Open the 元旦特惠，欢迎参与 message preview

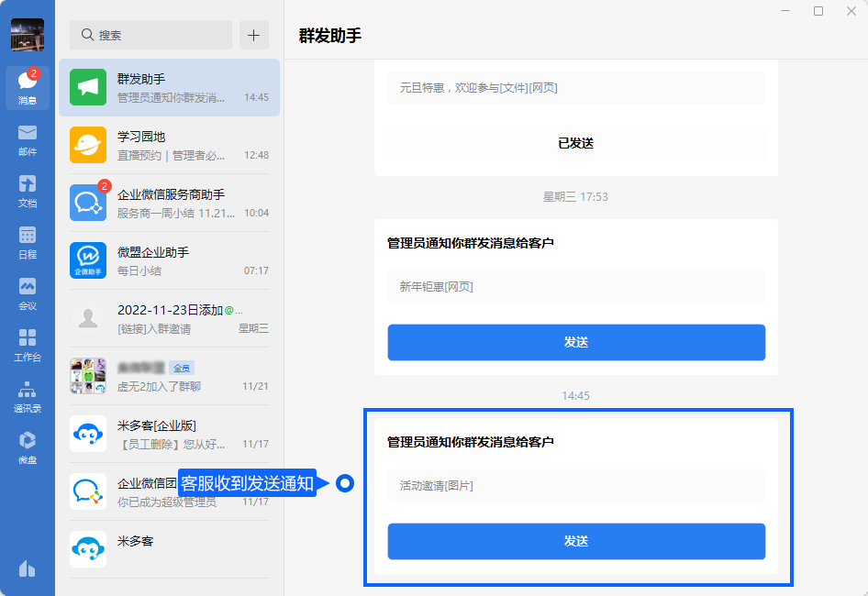(576, 88)
